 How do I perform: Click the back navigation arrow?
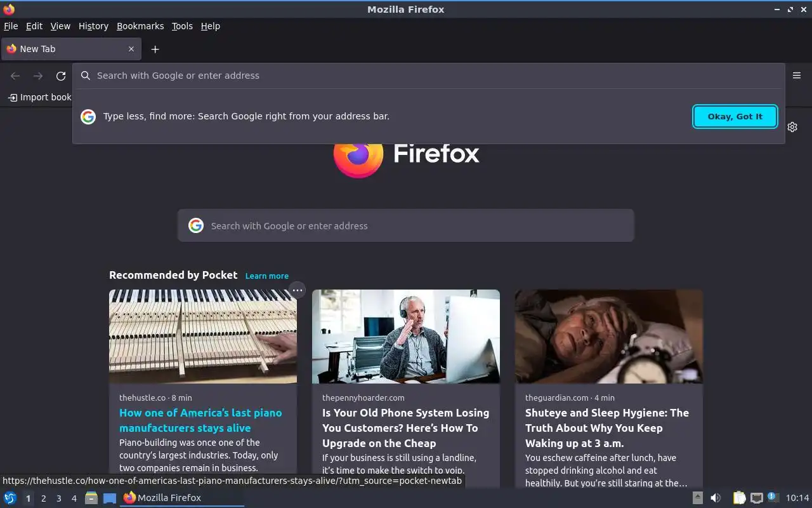click(15, 76)
